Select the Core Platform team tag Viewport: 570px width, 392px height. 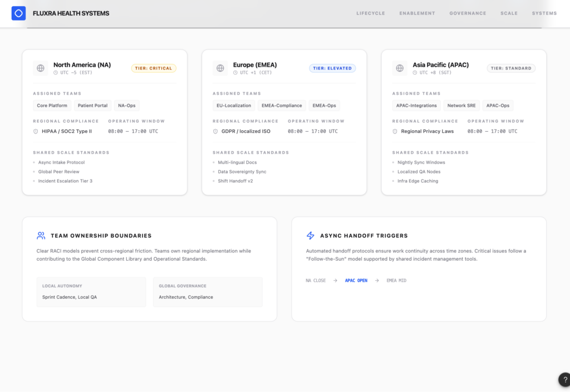click(52, 106)
